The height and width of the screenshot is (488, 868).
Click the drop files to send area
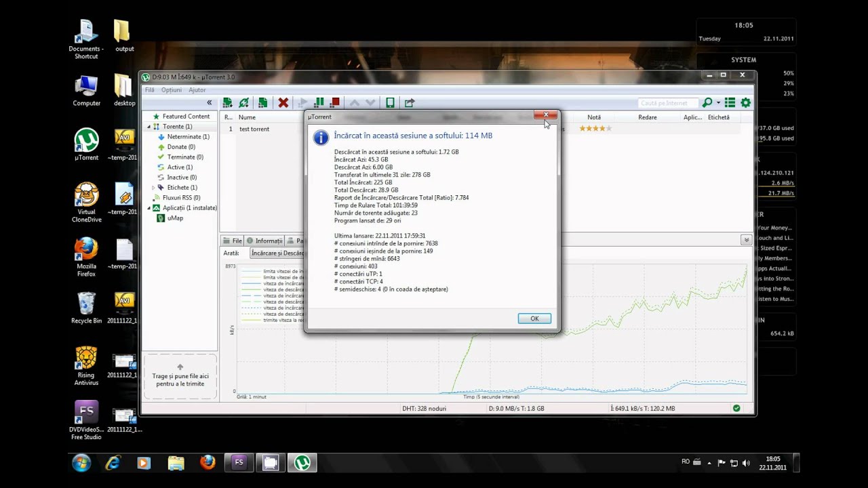(180, 377)
